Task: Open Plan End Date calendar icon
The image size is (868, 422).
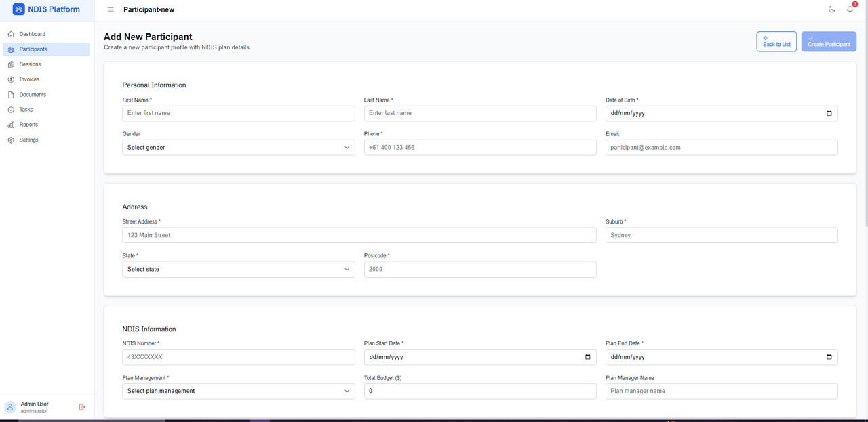Action: pos(829,357)
